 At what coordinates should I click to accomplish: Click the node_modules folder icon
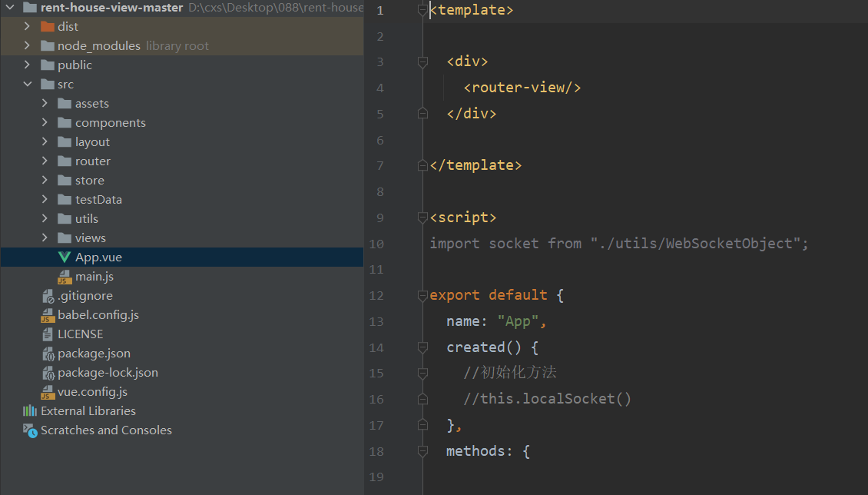48,46
